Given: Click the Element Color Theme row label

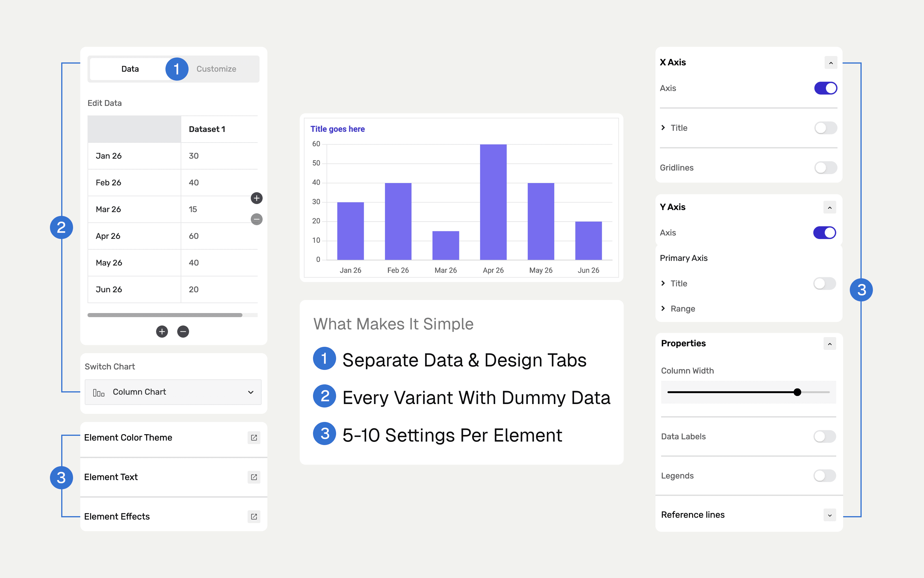Looking at the screenshot, I should point(128,438).
